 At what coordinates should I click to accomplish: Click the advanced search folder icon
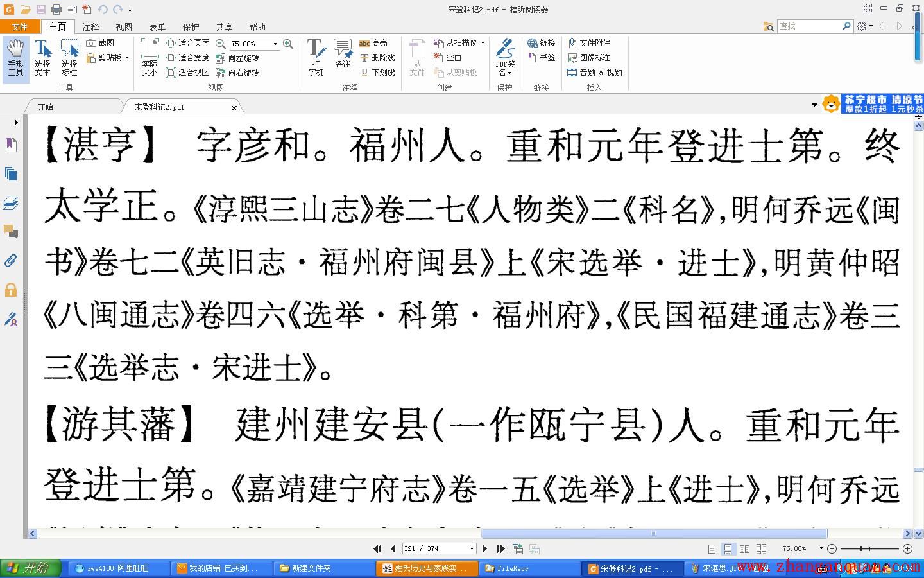(x=768, y=26)
